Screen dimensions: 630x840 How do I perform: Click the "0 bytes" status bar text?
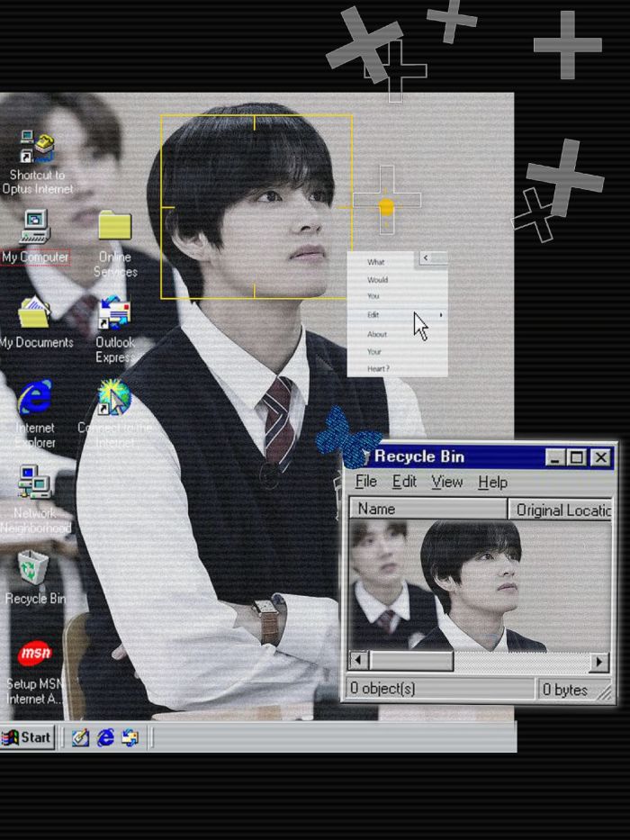(564, 690)
